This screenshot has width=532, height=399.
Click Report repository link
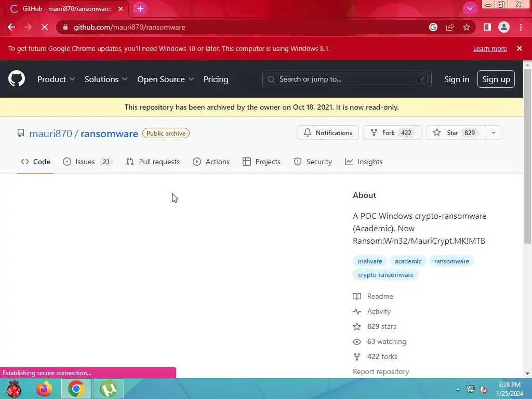click(381, 371)
